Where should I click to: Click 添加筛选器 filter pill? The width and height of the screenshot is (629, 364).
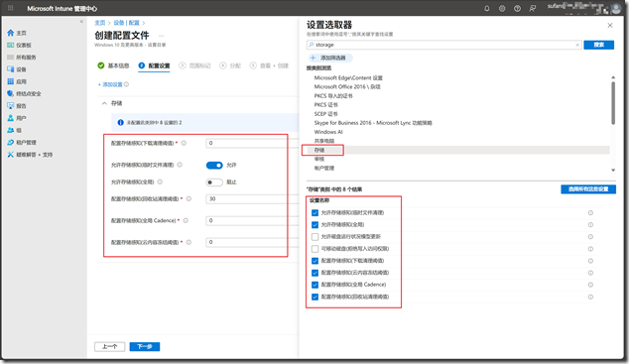coord(329,58)
